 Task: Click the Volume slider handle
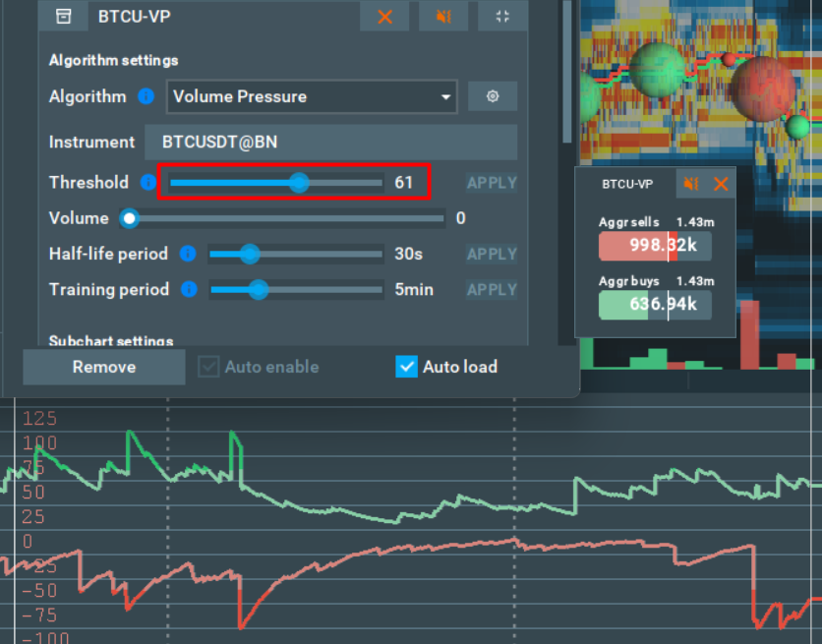129,218
